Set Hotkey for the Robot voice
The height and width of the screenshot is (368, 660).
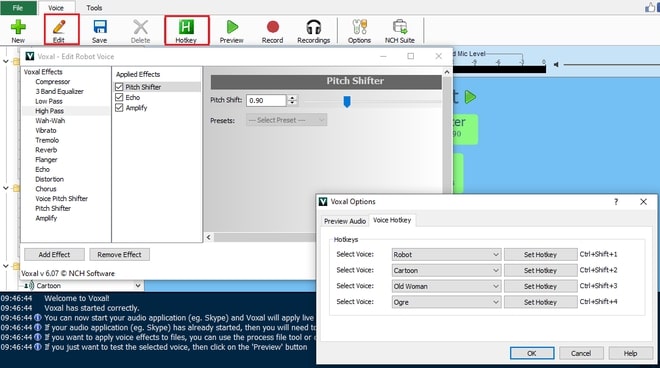click(x=540, y=254)
